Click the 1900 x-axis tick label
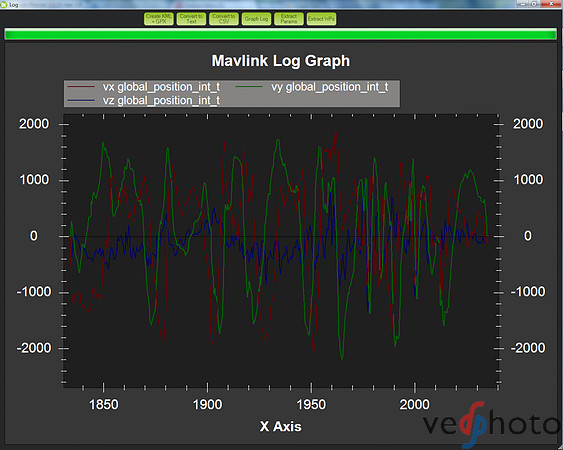Image resolution: width=563 pixels, height=450 pixels. pos(207,405)
